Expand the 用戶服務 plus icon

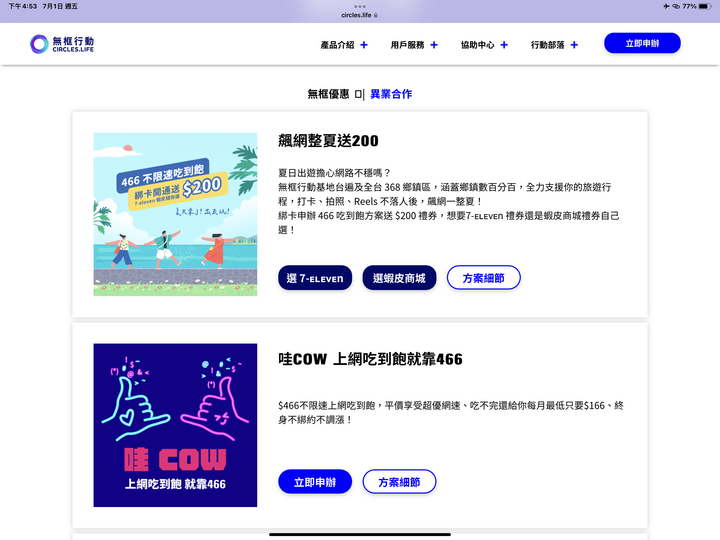click(434, 45)
